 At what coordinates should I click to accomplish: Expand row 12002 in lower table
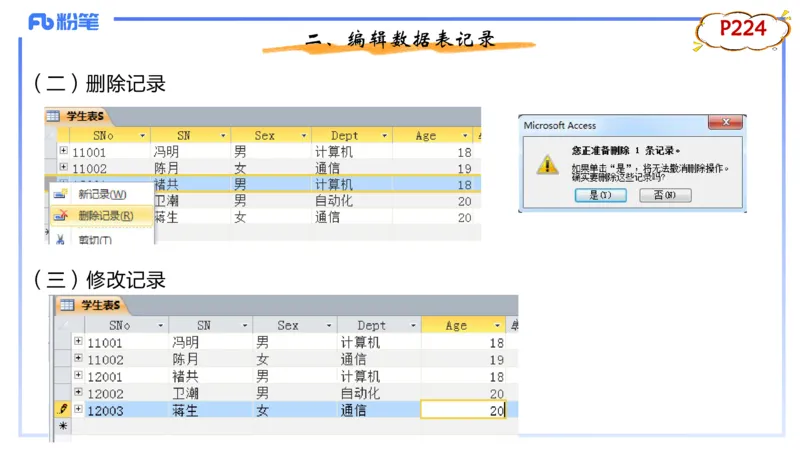(78, 392)
